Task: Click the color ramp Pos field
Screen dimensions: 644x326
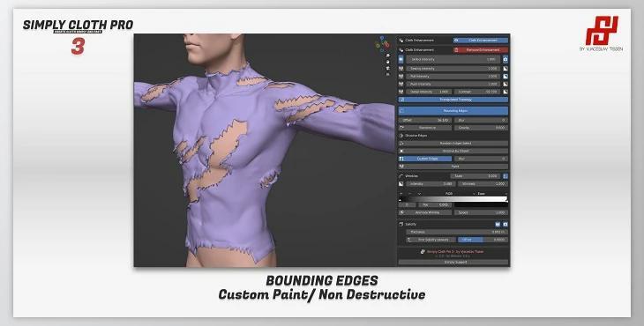Action: point(435,204)
